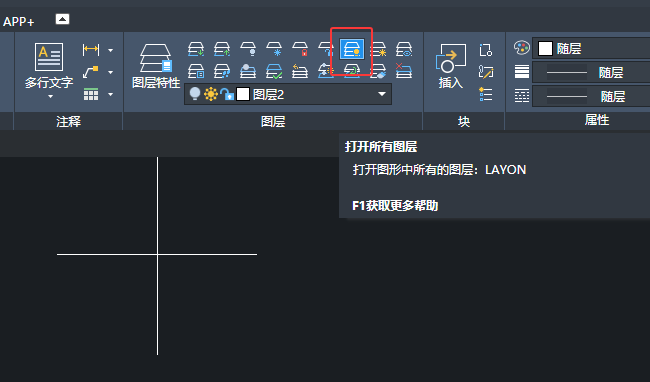This screenshot has height=382, width=650.
Task: Click the 插入 insert block button
Action: [451, 66]
